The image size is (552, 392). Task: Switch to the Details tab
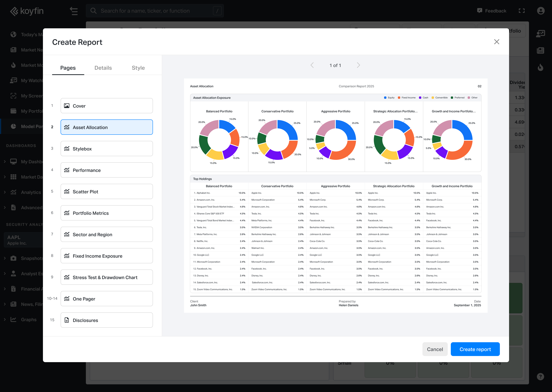coord(103,68)
